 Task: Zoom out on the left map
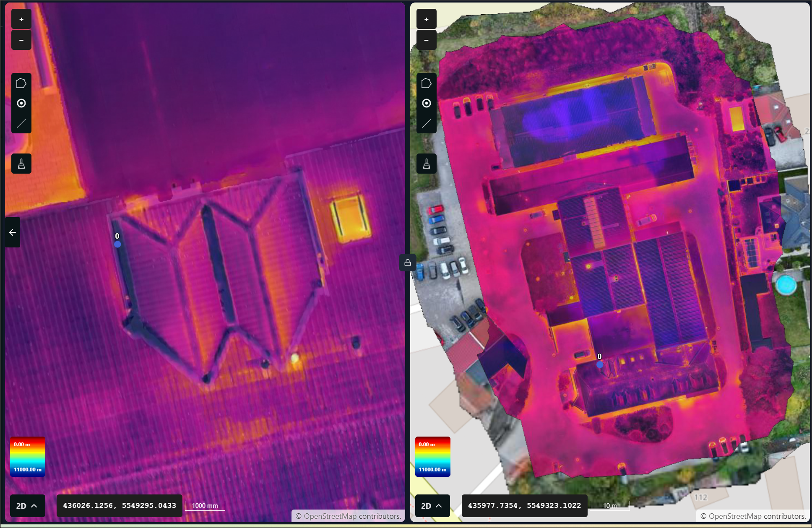point(21,40)
